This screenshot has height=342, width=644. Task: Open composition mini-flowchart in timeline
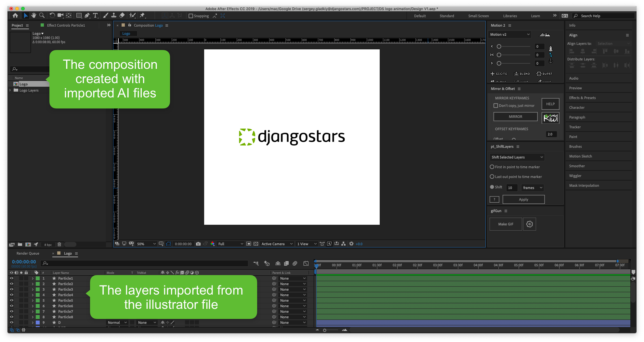[256, 263]
